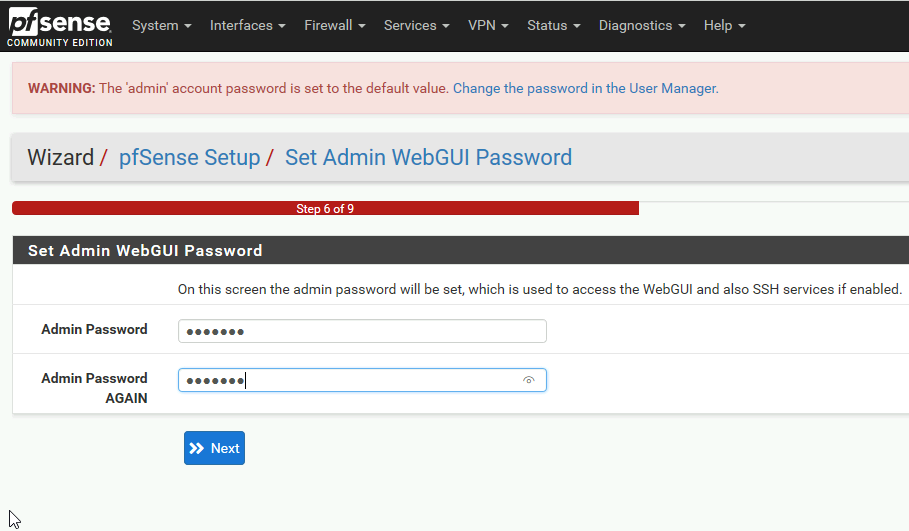This screenshot has width=909, height=531.
Task: Click the pfSense Community Edition logo
Action: pyautogui.click(x=59, y=27)
